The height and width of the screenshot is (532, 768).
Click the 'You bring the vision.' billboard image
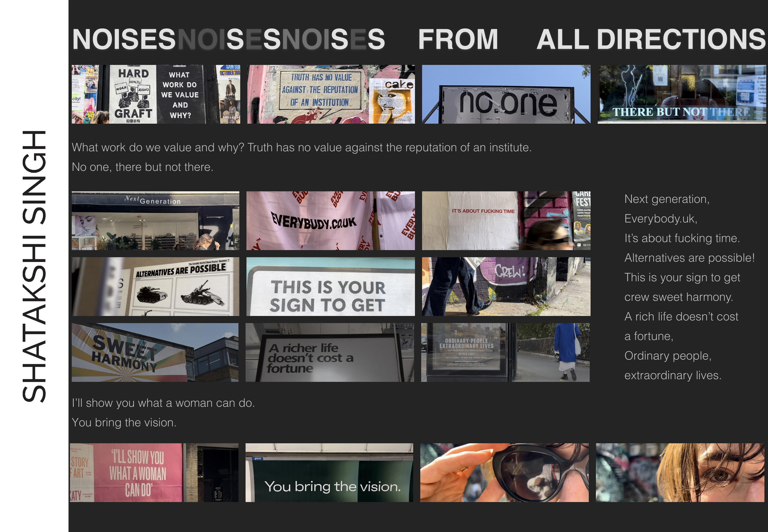point(329,472)
